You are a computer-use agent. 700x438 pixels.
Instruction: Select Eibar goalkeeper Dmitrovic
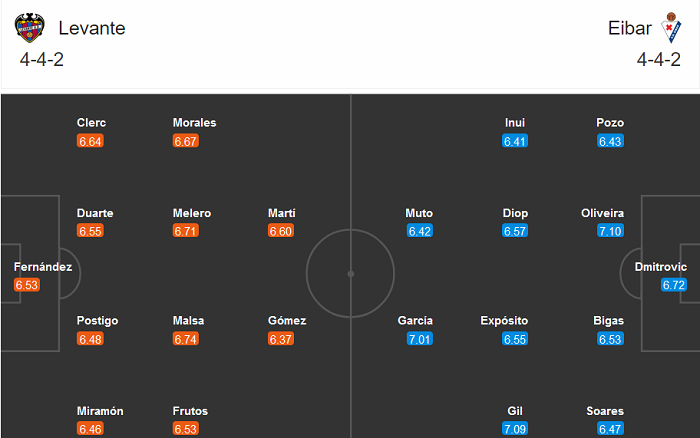click(x=661, y=267)
